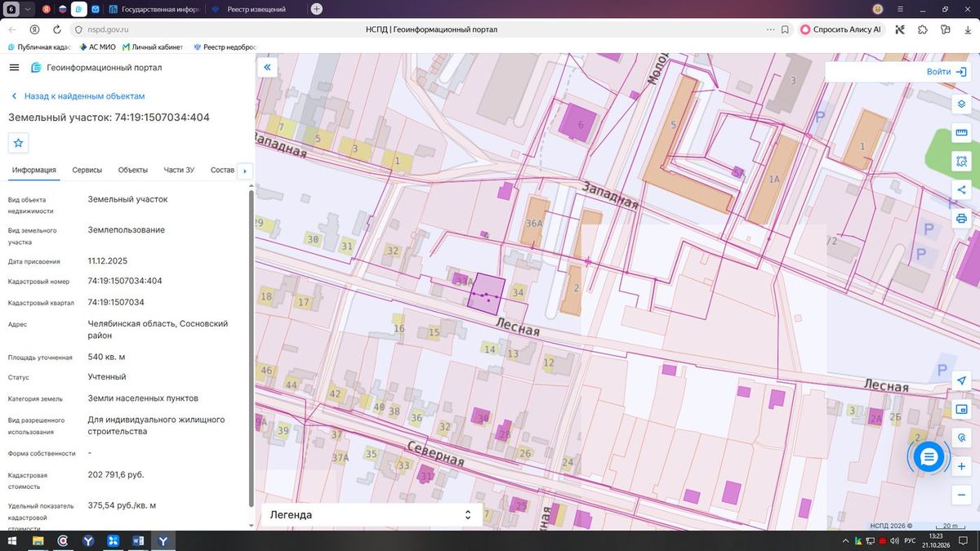Switch to the Информация tab
The image size is (980, 551).
coord(34,170)
